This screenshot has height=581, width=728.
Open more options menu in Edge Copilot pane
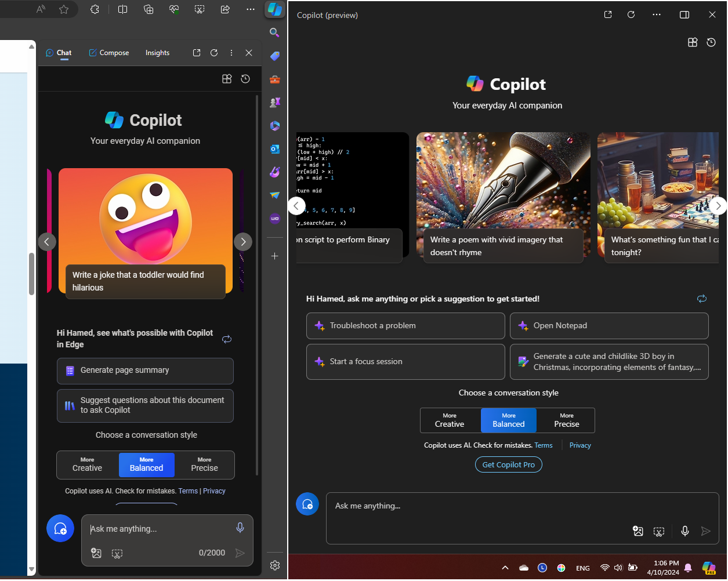point(231,53)
